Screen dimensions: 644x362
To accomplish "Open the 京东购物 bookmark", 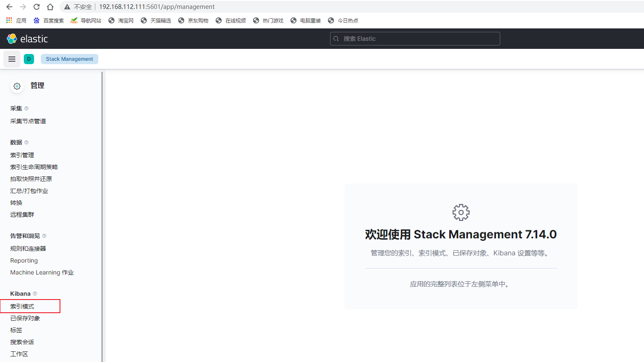I will coord(193,20).
